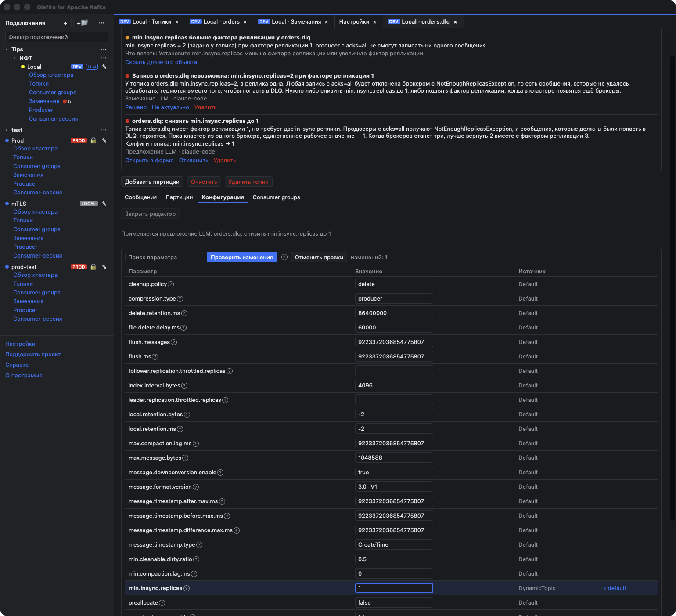
Task: Open the Tips group options menu
Action: 104,49
